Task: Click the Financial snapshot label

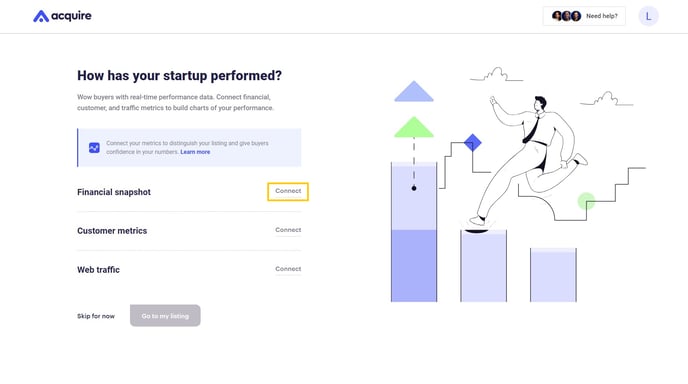Action: tap(114, 192)
